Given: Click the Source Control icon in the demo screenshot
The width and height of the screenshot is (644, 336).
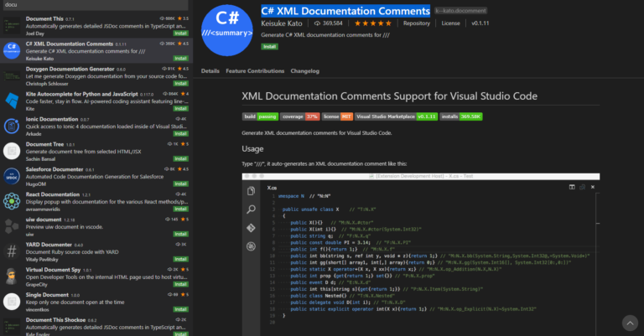Looking at the screenshot, I should point(251,228).
